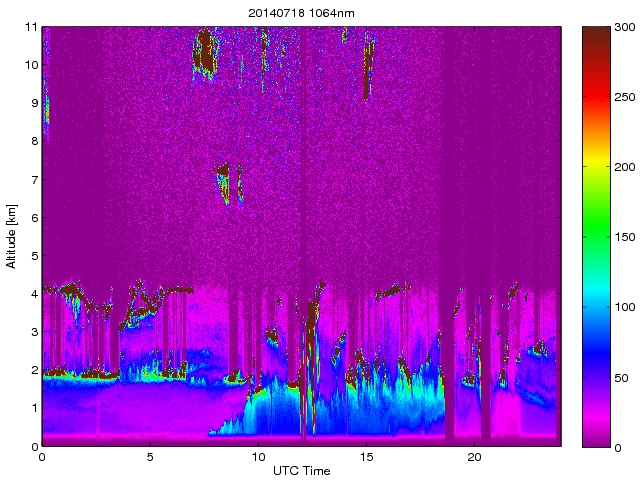640x480 pixels.
Task: Click the isolated cloud patch at 7 km altitude
Action: (225, 180)
